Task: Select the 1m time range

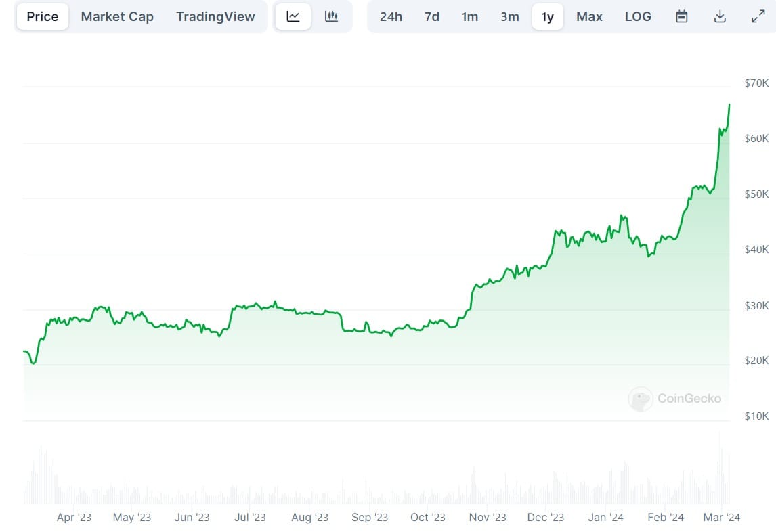Action: tap(470, 16)
